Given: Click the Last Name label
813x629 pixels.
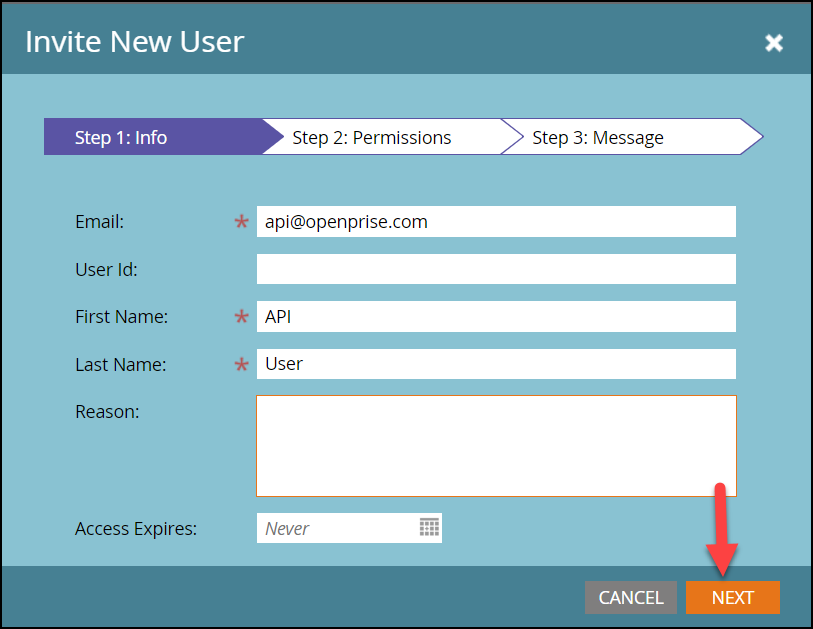Looking at the screenshot, I should (120, 365).
